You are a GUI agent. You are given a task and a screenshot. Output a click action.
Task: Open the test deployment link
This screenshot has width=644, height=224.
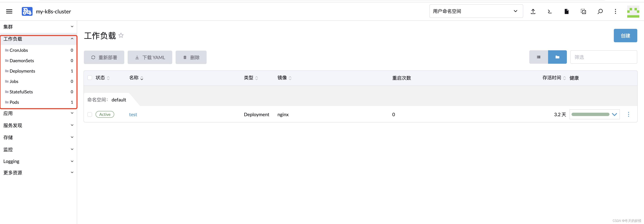tap(133, 115)
